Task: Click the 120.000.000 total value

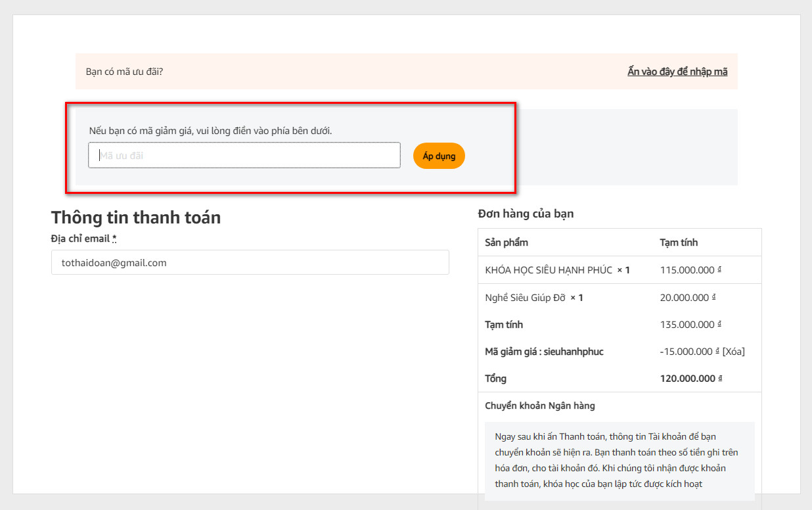Action: [x=691, y=379]
